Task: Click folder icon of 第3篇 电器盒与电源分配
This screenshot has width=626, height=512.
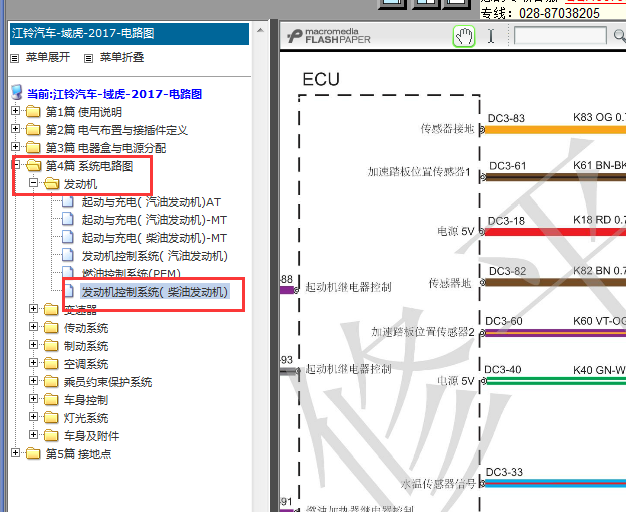Action: pos(33,147)
